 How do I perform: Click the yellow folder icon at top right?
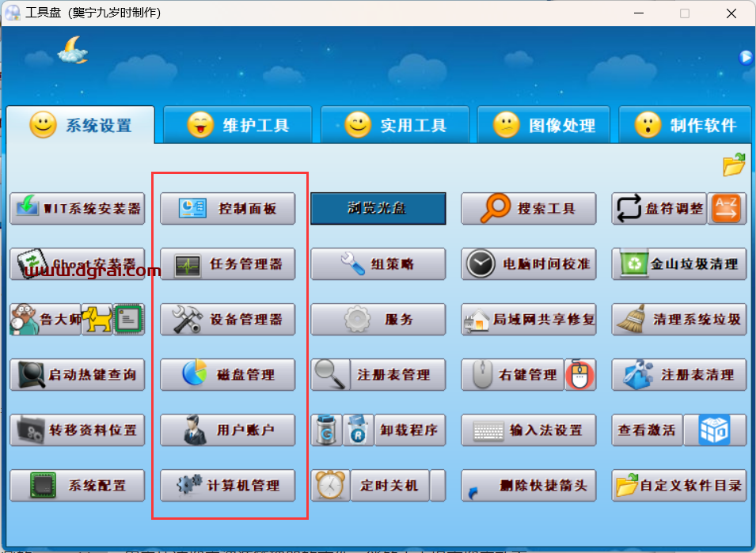734,165
